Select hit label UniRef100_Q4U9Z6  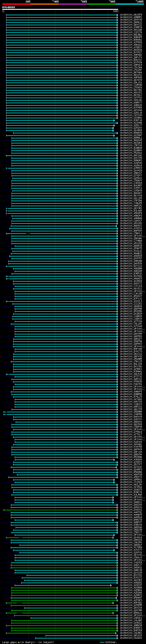tap(131, 263)
